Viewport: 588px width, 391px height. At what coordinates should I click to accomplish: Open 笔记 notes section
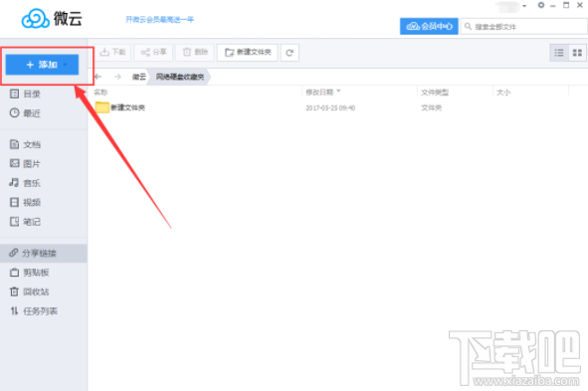(x=25, y=222)
